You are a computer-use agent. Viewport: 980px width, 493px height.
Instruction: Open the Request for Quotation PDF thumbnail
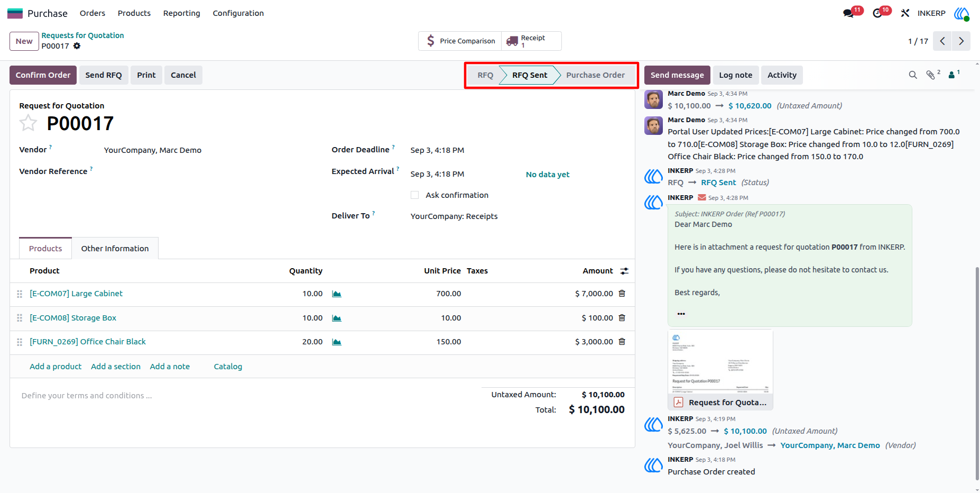point(720,370)
